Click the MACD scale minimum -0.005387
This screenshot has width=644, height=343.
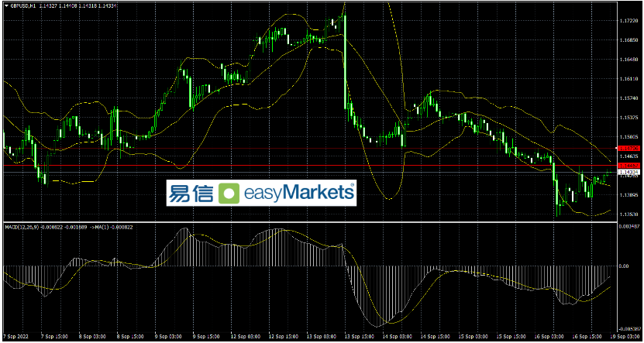pos(630,328)
